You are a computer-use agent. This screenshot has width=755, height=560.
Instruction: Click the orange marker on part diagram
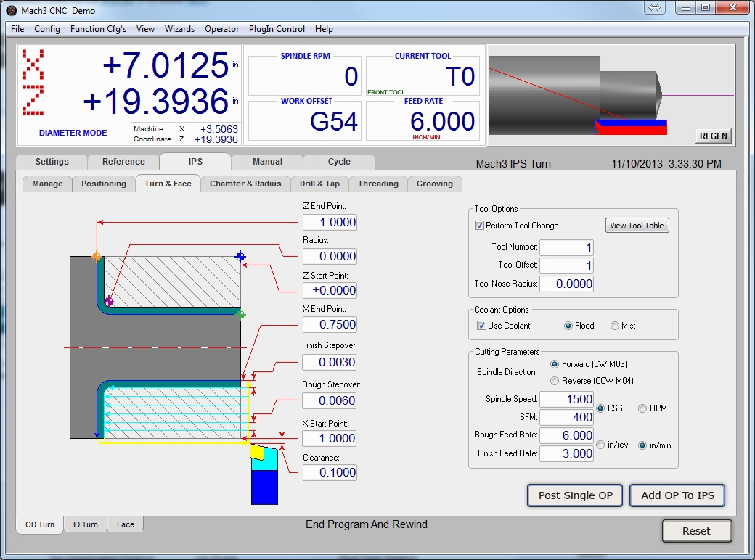tap(97, 257)
